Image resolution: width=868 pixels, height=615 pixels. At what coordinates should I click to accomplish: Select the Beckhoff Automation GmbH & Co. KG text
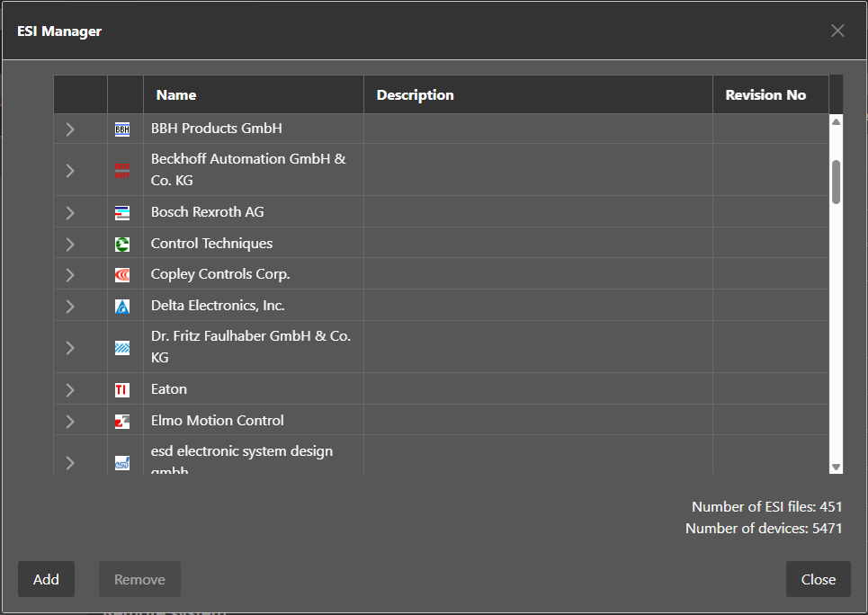click(248, 169)
